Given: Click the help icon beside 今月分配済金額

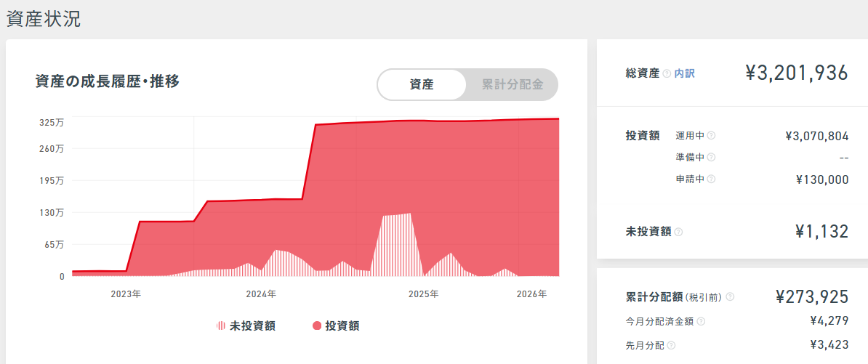Looking at the screenshot, I should coord(701,321).
